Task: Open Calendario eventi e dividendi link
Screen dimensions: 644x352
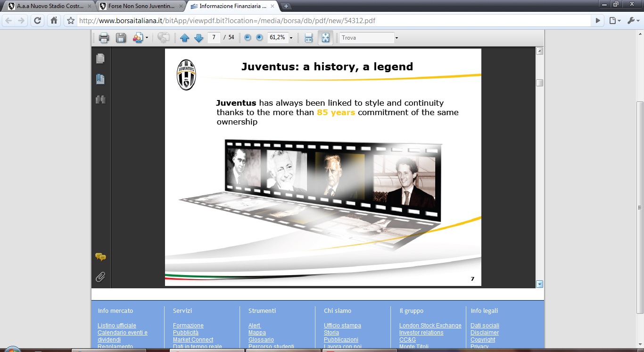Action: click(x=123, y=336)
